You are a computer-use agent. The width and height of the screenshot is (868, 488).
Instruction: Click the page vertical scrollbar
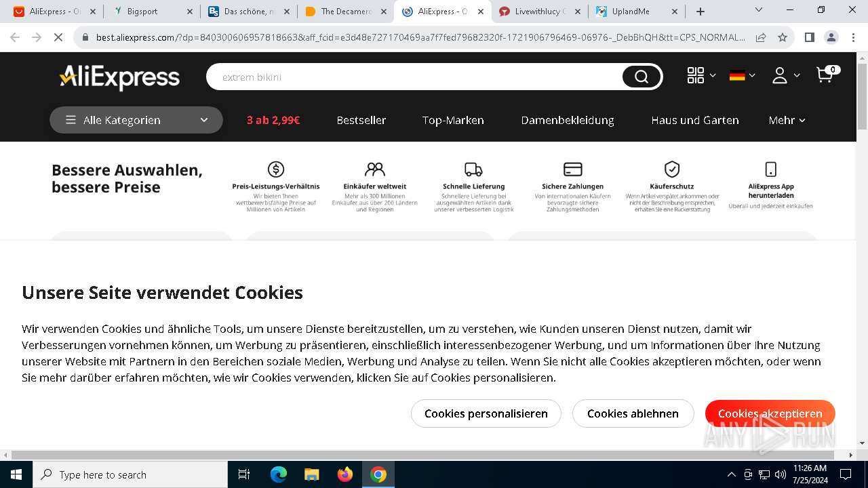(862, 251)
